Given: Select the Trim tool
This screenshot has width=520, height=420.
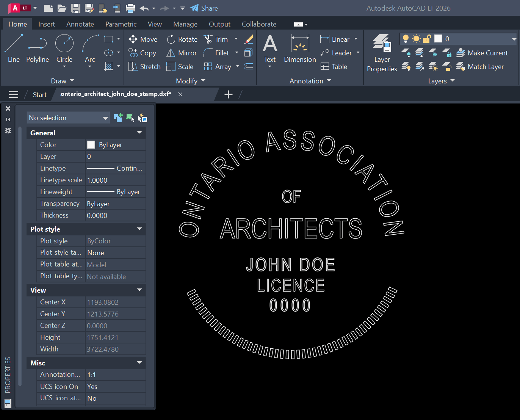Looking at the screenshot, I should 216,39.
